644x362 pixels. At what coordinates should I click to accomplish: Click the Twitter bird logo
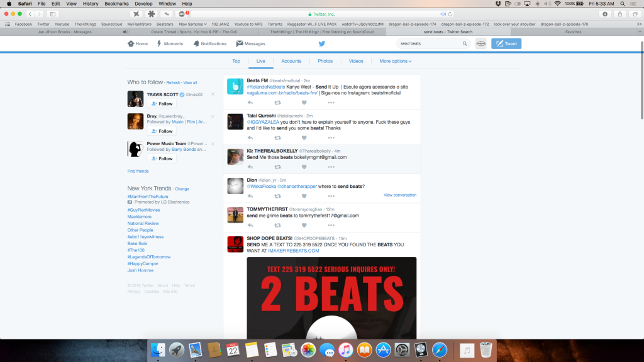tap(321, 43)
